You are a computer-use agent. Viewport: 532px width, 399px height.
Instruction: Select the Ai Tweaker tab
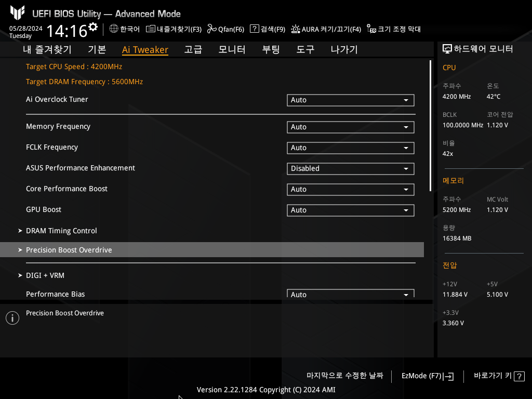click(145, 50)
